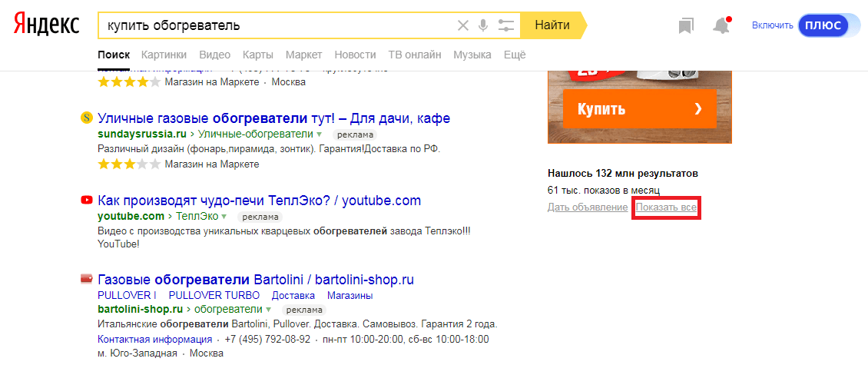This screenshot has width=868, height=365.
Task: Click the text м. Юго-Западная
Action: 137,353
